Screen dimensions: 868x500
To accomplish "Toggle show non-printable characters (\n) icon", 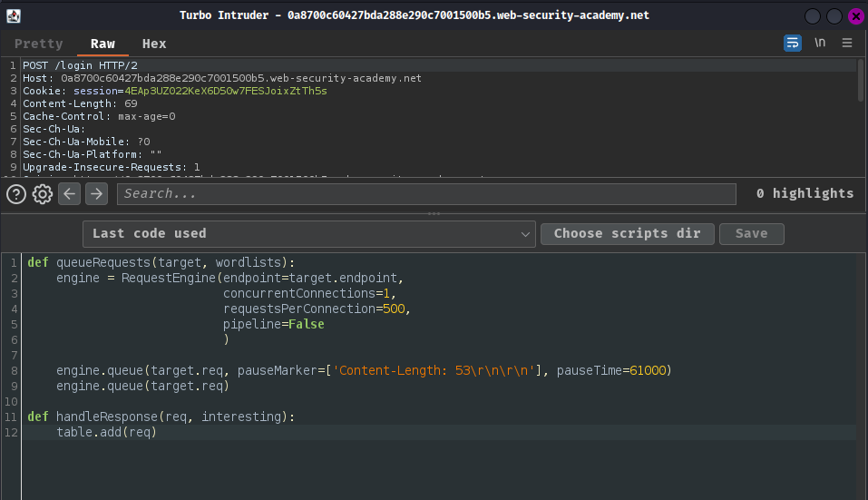I will click(820, 43).
